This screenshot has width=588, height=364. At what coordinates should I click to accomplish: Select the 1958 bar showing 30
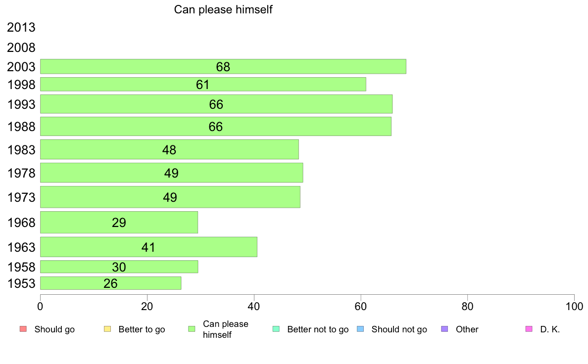[119, 267]
